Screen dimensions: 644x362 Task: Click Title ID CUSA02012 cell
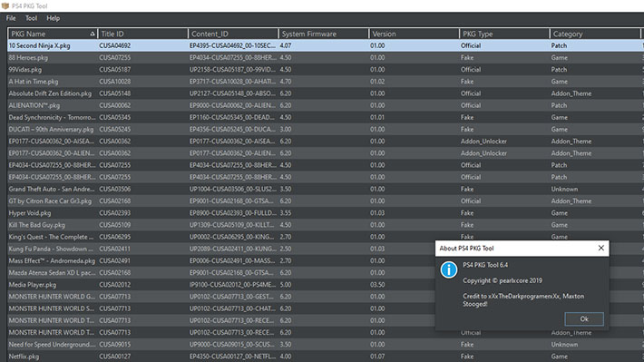pyautogui.click(x=114, y=284)
